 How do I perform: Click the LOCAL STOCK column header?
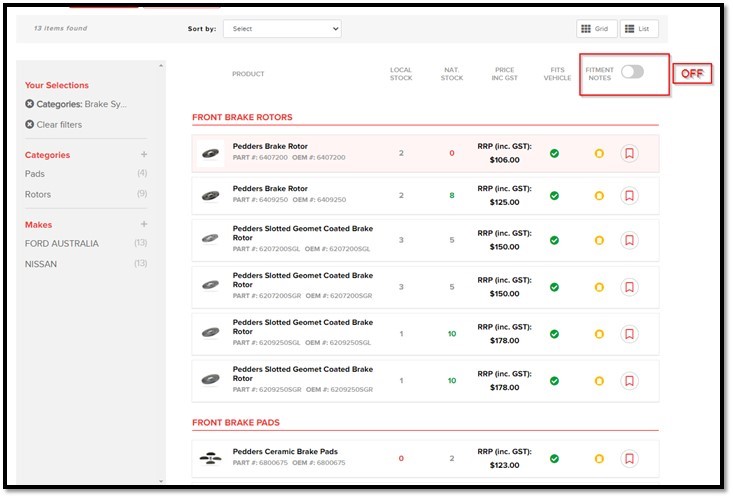click(401, 74)
